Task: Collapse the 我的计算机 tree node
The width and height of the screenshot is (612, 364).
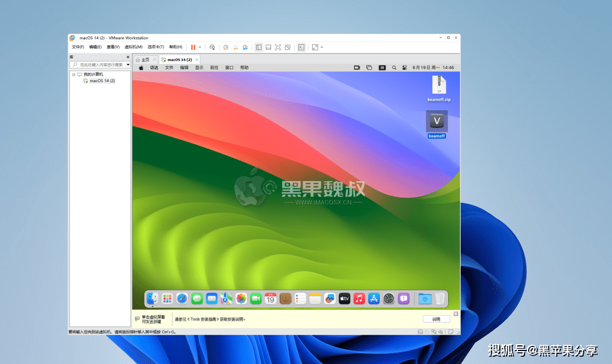Action: (73, 74)
